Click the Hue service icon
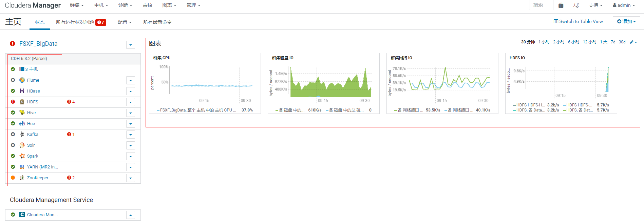 point(22,123)
